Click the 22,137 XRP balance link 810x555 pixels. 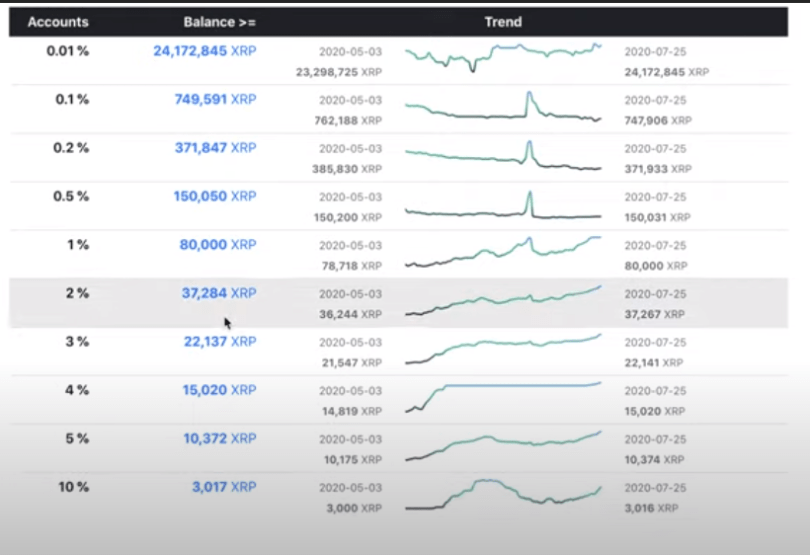click(218, 341)
